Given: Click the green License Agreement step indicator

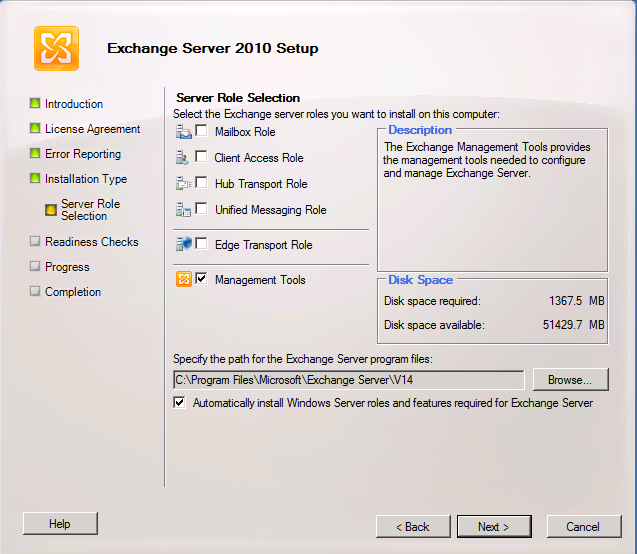Looking at the screenshot, I should point(35,128).
